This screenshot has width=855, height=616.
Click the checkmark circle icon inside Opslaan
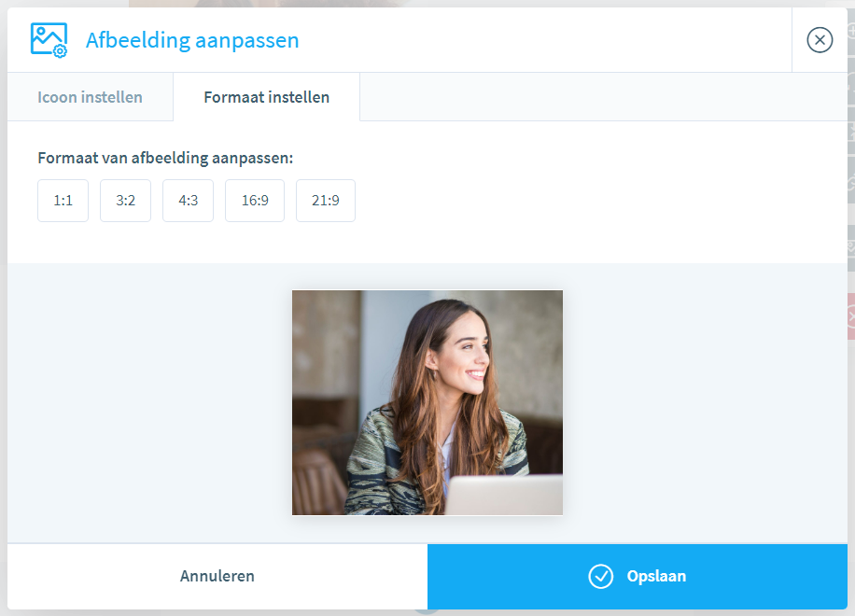pyautogui.click(x=601, y=576)
